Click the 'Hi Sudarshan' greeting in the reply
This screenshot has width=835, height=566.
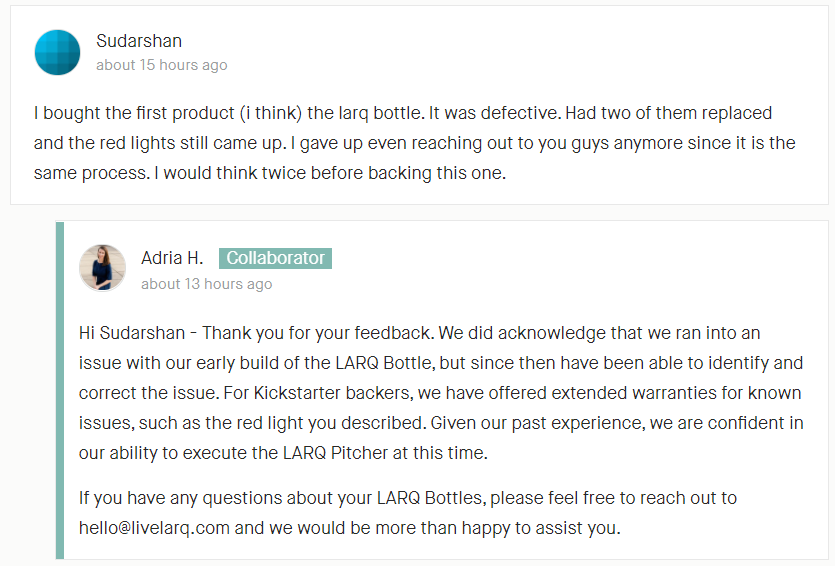[132, 333]
